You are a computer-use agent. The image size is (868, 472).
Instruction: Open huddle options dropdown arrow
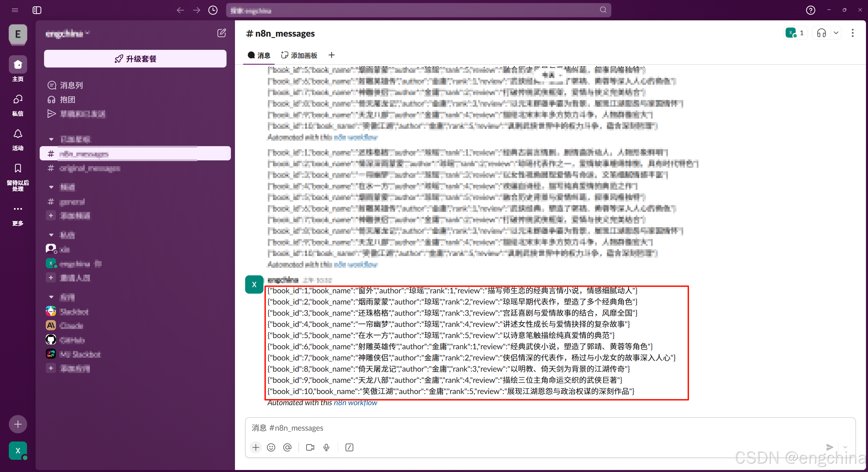coord(836,33)
